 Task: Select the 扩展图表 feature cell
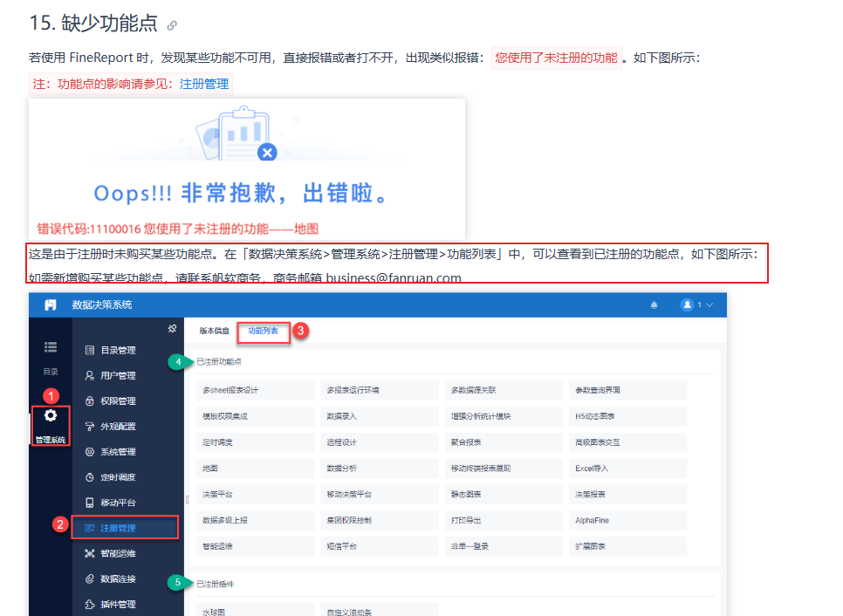(x=628, y=546)
